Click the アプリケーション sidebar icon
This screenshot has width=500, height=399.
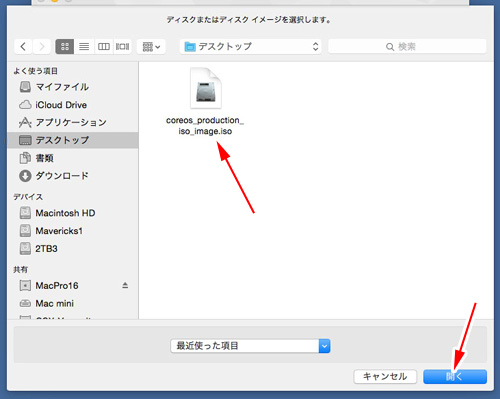pyautogui.click(x=25, y=123)
